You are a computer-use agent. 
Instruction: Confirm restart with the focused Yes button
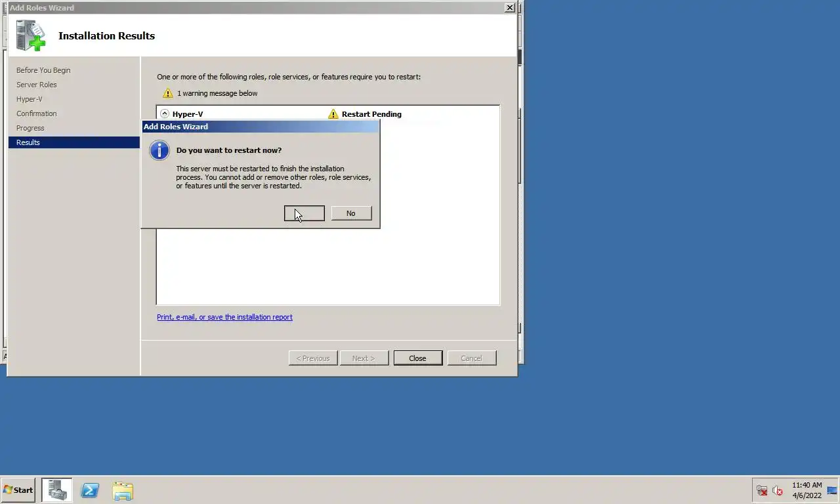coord(304,213)
